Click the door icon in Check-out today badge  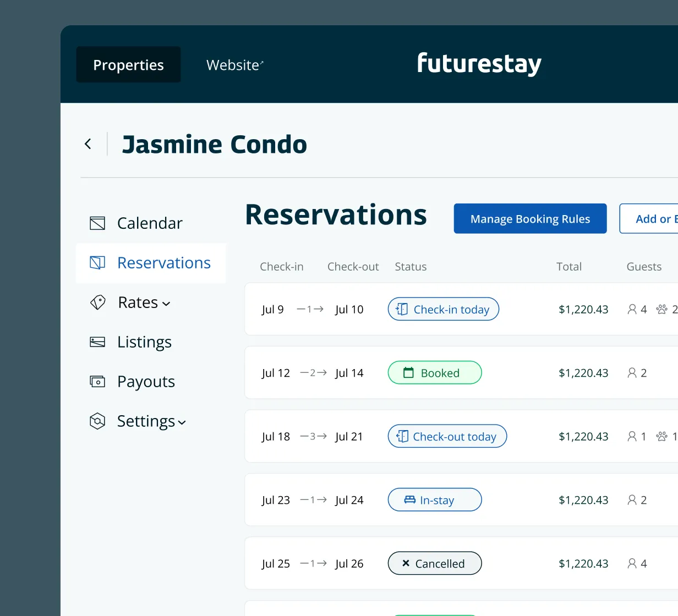pyautogui.click(x=402, y=436)
